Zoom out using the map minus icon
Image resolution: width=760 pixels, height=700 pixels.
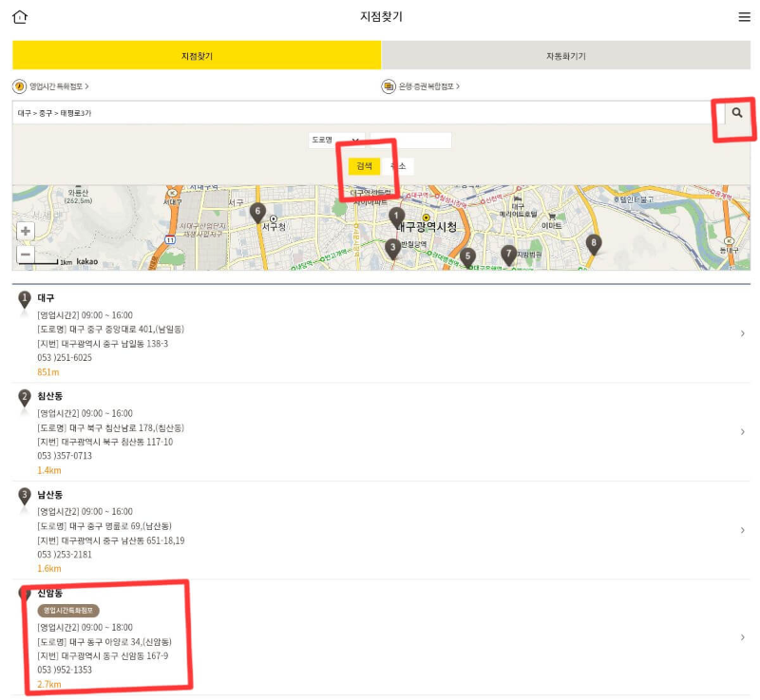click(x=25, y=255)
